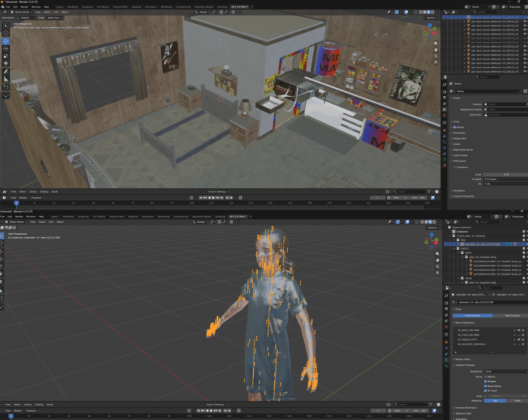Open Import Settings in top asset browser

[219, 192]
